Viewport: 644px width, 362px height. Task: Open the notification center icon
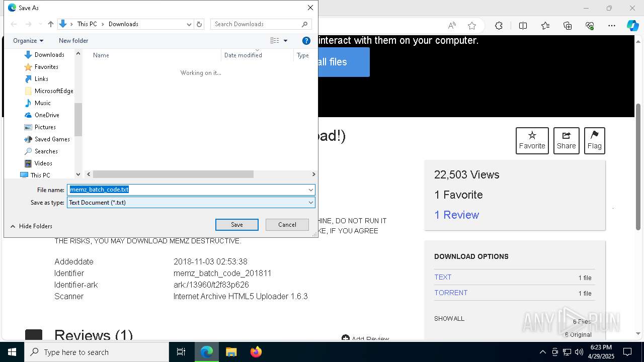[627, 352]
